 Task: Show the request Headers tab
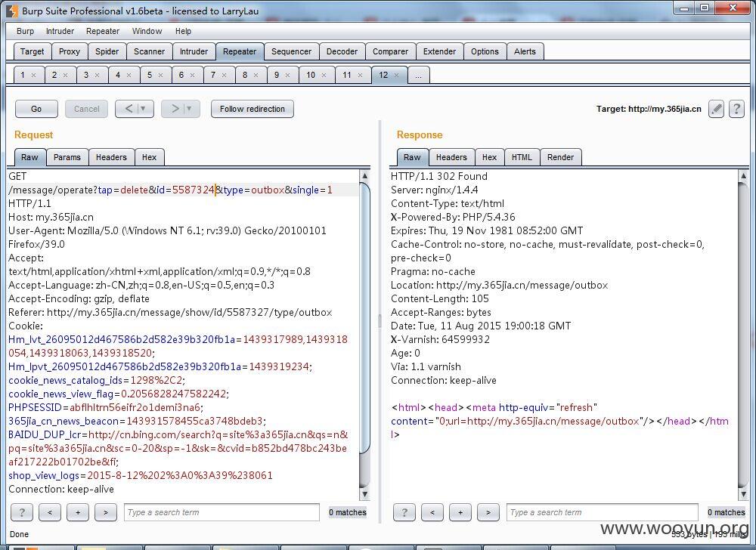pyautogui.click(x=111, y=157)
